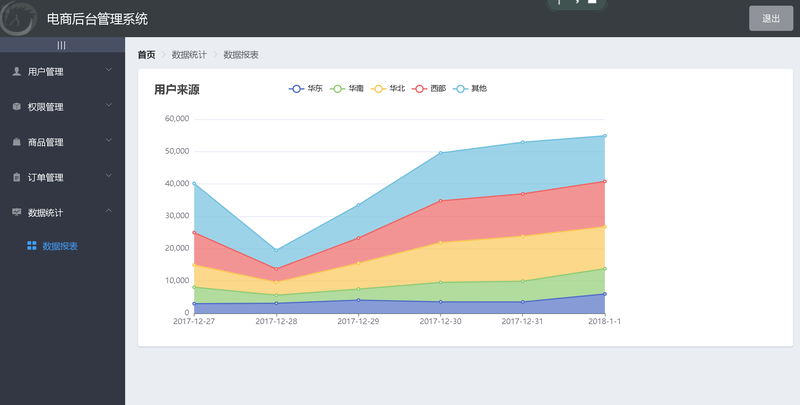Click the 权限管理 cube icon
800x405 pixels.
[16, 107]
